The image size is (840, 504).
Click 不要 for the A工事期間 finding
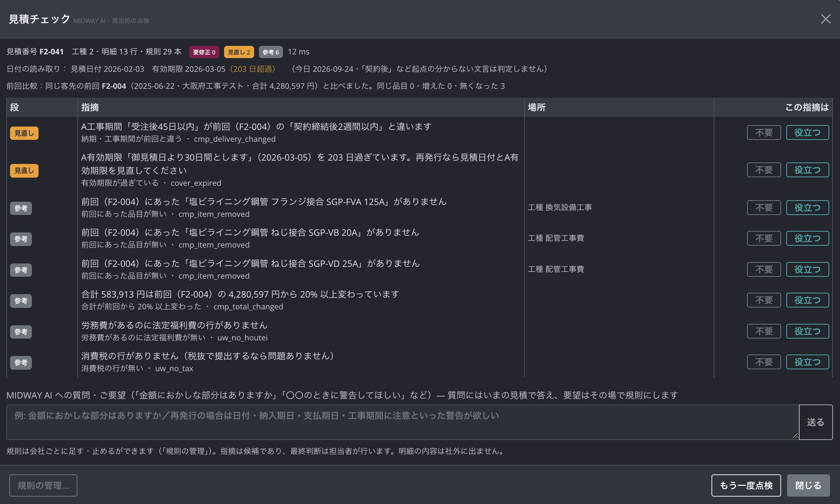764,132
